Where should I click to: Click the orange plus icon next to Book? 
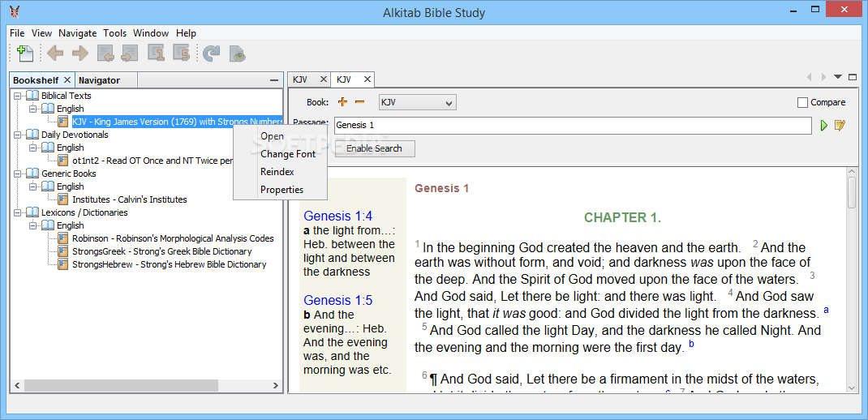342,102
